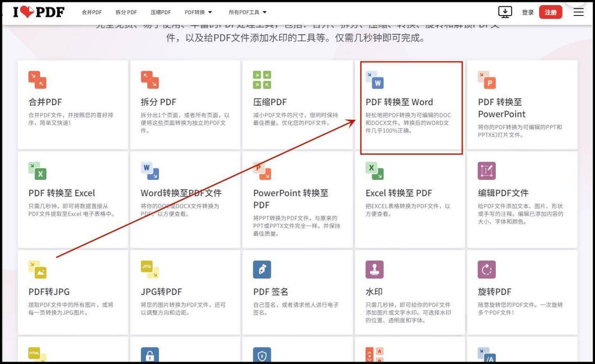
Task: Click the PDF to PDF/A icon
Action: [x=487, y=355]
